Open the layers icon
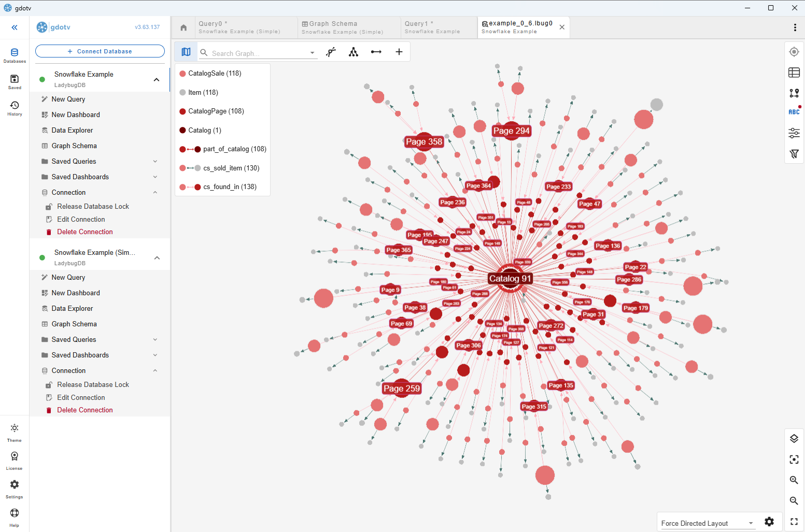 (x=794, y=439)
